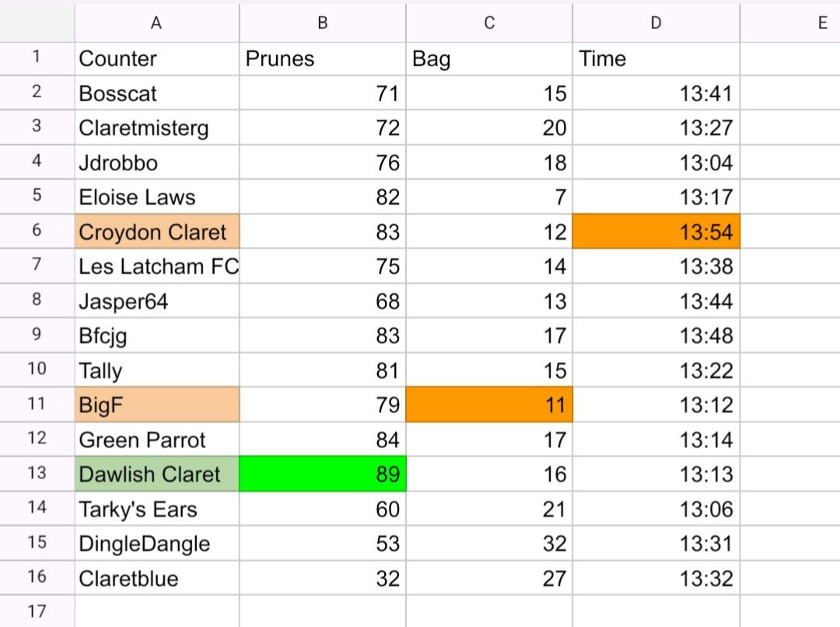
Task: Click the orange Bag cell with 11
Action: click(x=489, y=405)
